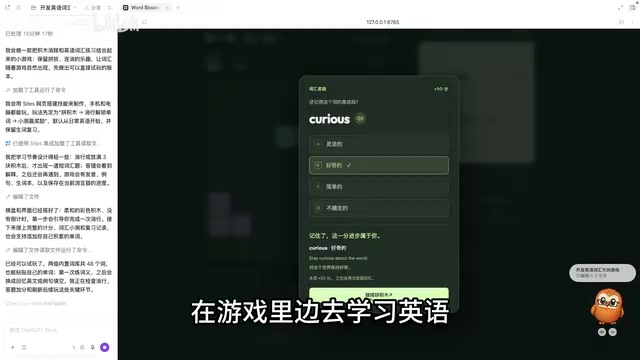Open the 开发英语词汇方块游戏 notification bubble
Image resolution: width=640 pixels, height=360 pixels.
tap(602, 273)
